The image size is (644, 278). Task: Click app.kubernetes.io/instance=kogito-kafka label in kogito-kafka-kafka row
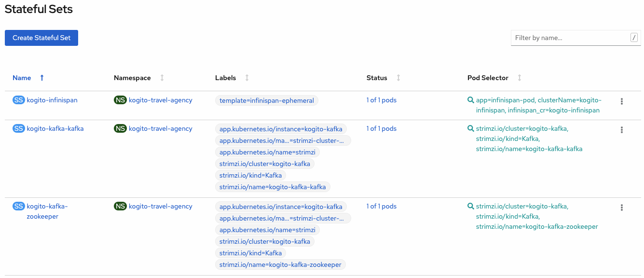tap(281, 129)
